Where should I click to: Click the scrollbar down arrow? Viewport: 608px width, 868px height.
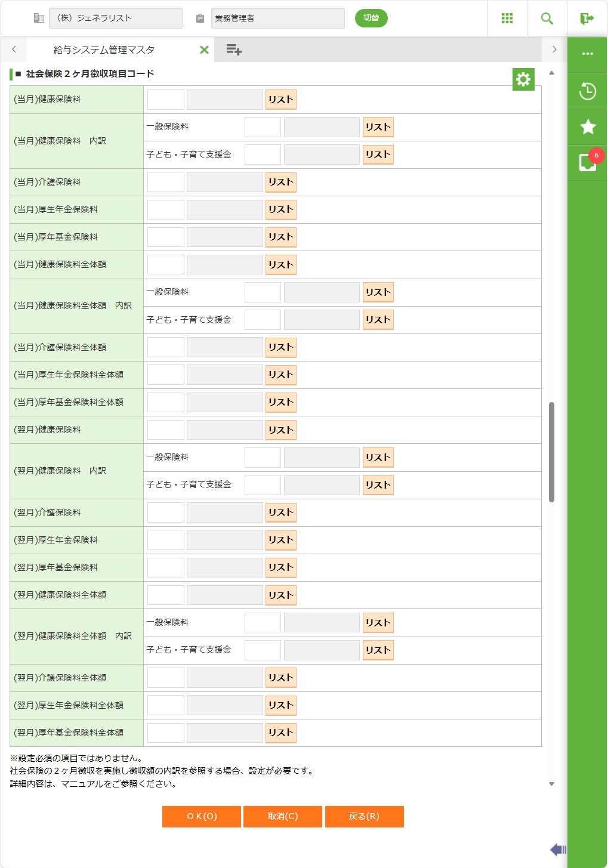[x=551, y=784]
